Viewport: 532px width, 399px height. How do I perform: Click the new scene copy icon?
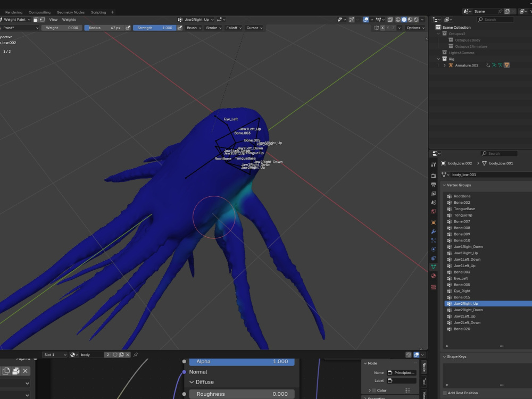(507, 11)
